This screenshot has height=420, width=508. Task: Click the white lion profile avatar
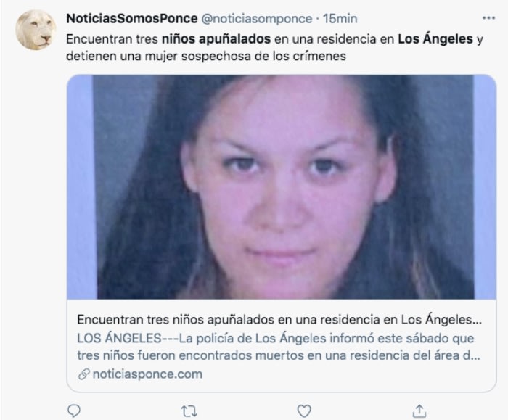tap(36, 30)
